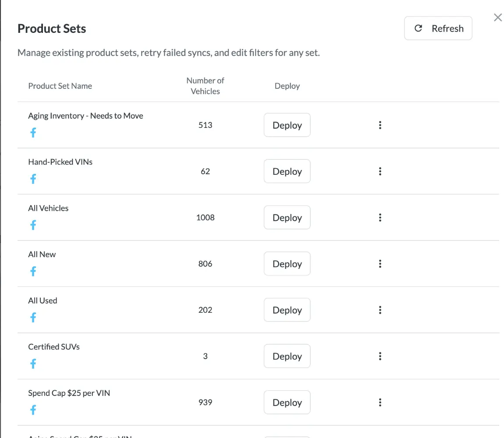Close the Product Sets panel
The image size is (504, 438).
pos(498,18)
